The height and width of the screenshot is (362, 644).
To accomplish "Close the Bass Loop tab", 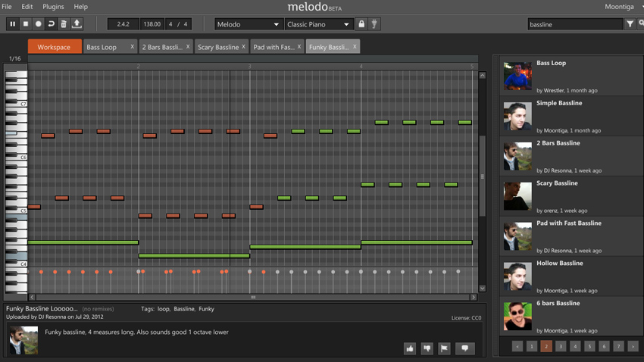I will click(132, 47).
